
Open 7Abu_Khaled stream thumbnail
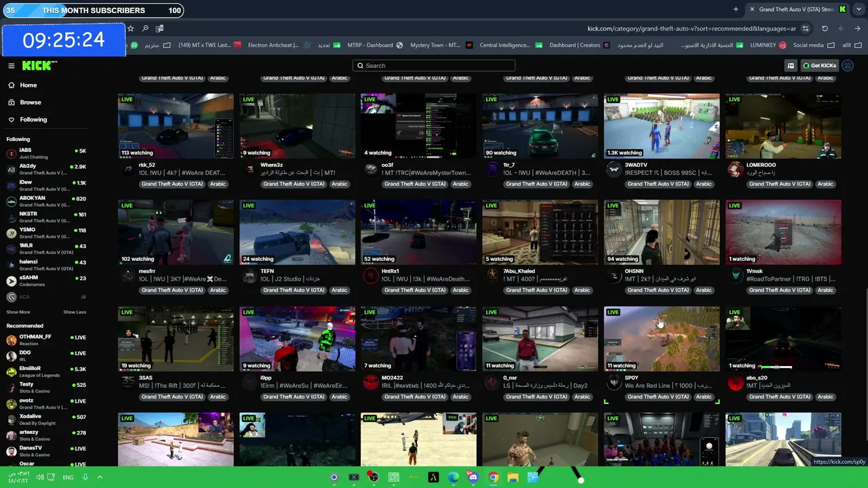tap(540, 232)
